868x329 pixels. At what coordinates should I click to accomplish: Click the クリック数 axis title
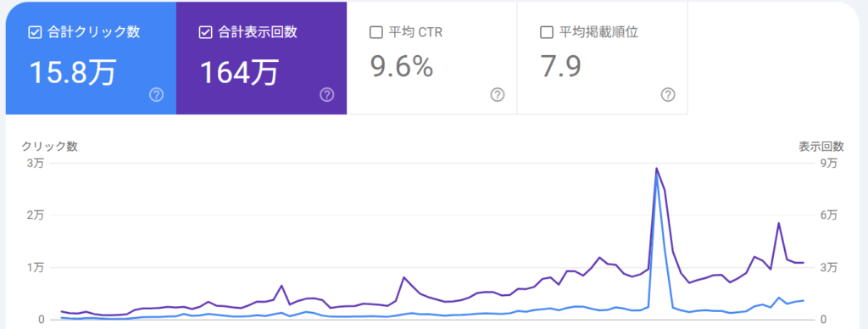coord(50,147)
